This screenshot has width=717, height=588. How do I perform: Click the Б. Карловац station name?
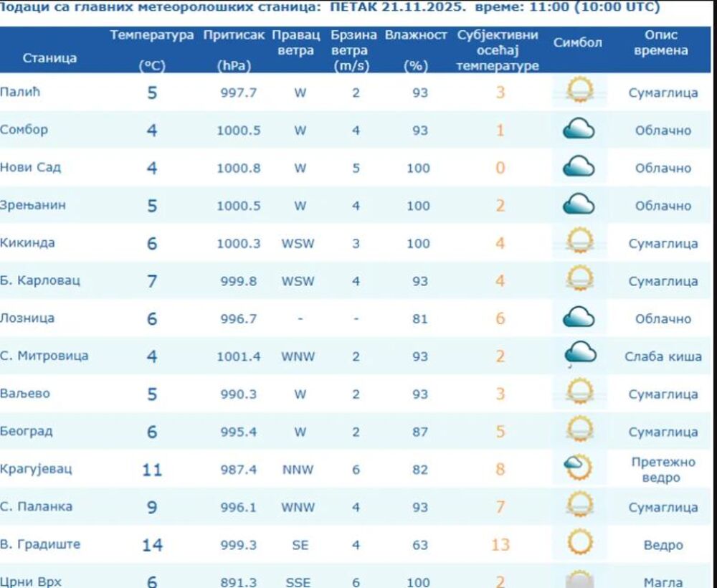[x=40, y=280]
